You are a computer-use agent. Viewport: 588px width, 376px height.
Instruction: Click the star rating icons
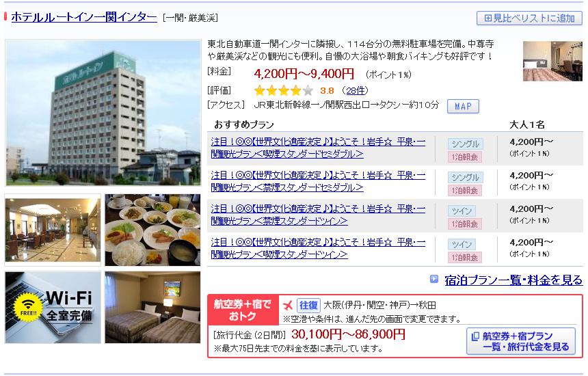click(284, 90)
